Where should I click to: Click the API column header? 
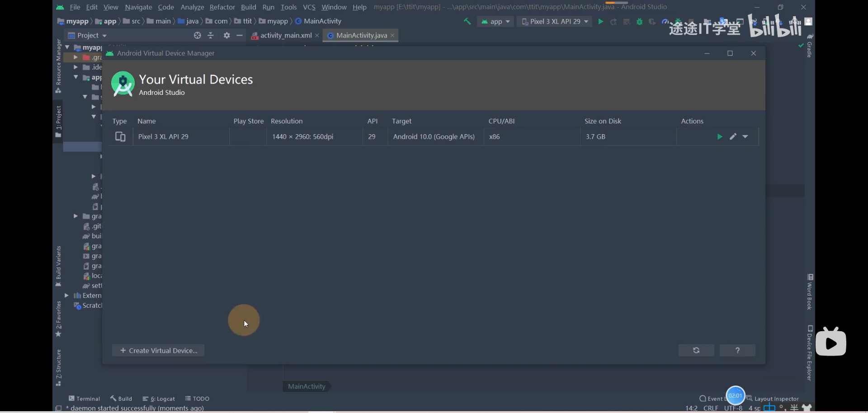[372, 121]
